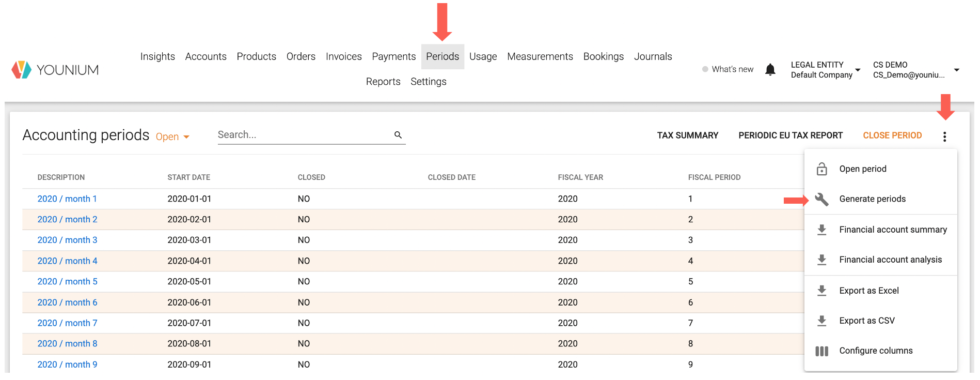Choose Financial account summary from menu
The image size is (980, 380).
[x=880, y=230]
